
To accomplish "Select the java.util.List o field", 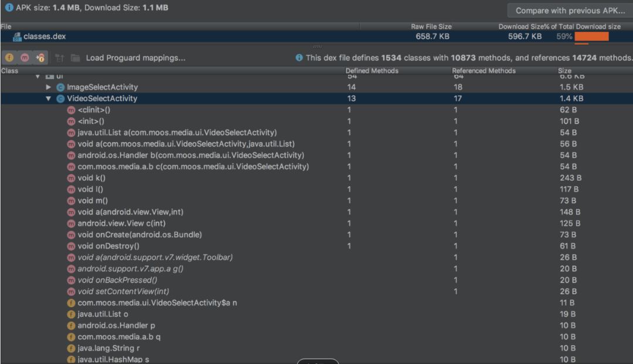I will click(316, 314).
